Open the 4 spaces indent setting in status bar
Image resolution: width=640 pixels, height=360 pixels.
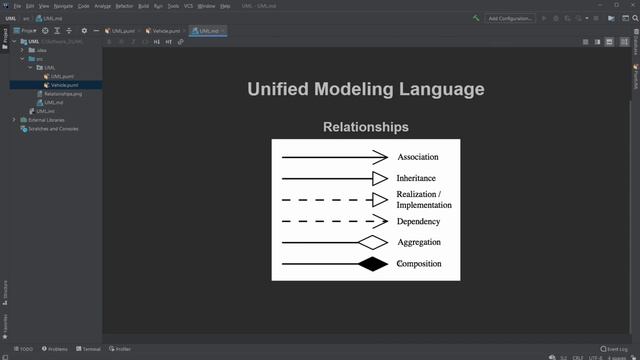coord(617,358)
